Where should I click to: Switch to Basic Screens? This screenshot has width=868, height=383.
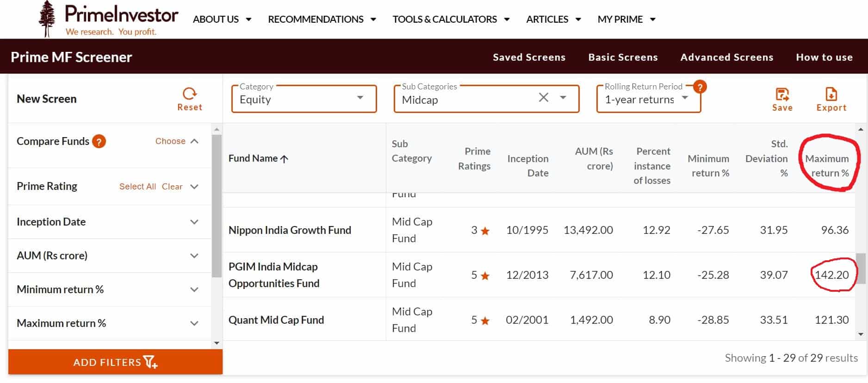click(x=623, y=57)
